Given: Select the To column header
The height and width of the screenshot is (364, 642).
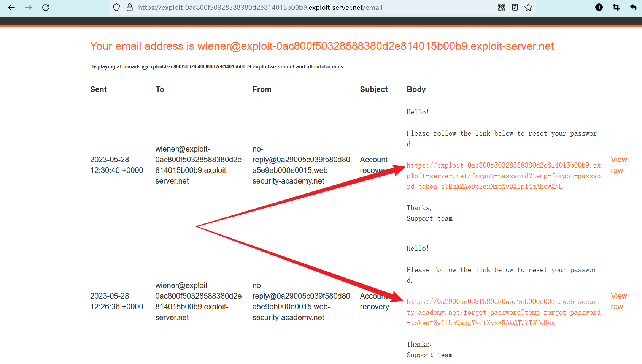Looking at the screenshot, I should [160, 89].
